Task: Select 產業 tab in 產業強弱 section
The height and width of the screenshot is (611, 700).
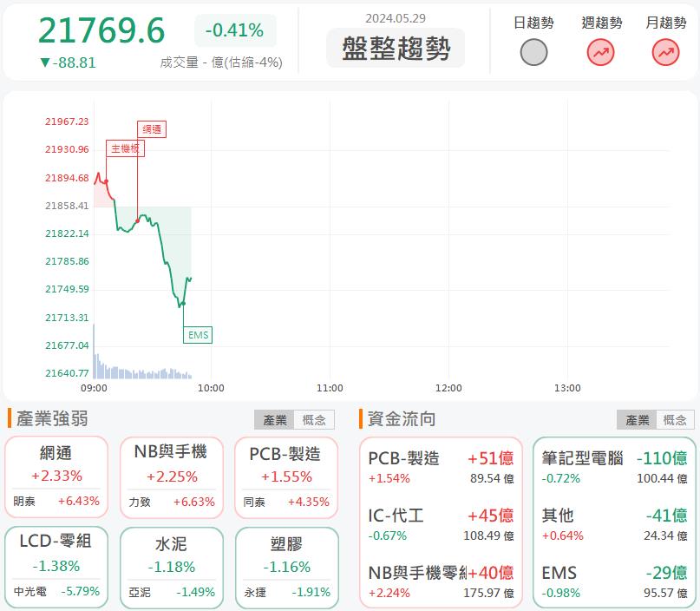Action: pyautogui.click(x=274, y=420)
